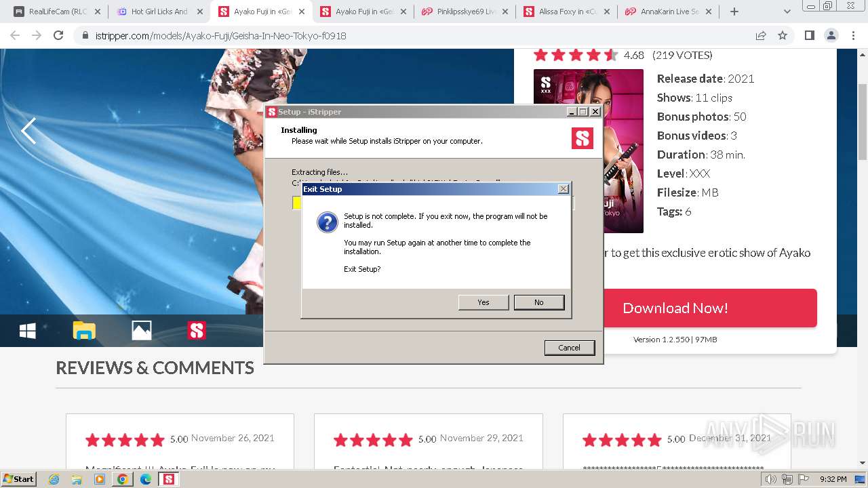This screenshot has width=868, height=488.
Task: Click the yellow installation progress bar
Action: (x=297, y=203)
